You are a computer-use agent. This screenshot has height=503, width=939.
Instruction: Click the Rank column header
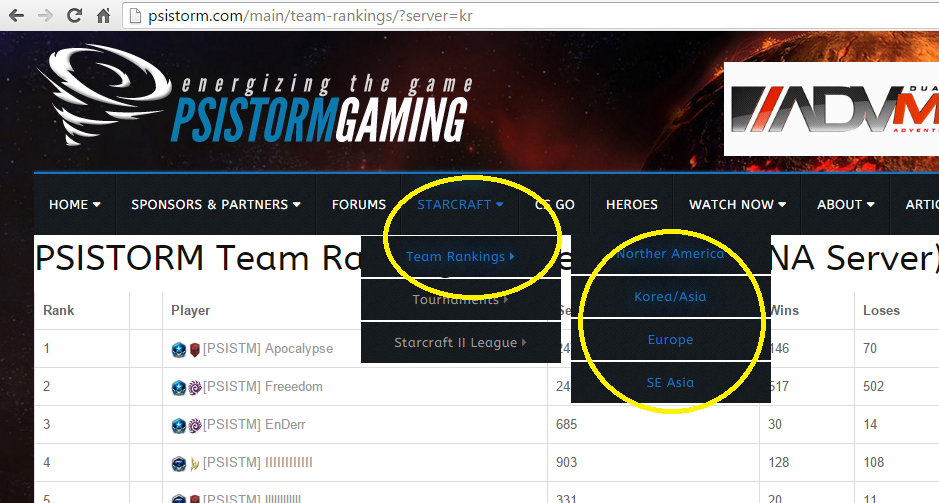coord(59,310)
